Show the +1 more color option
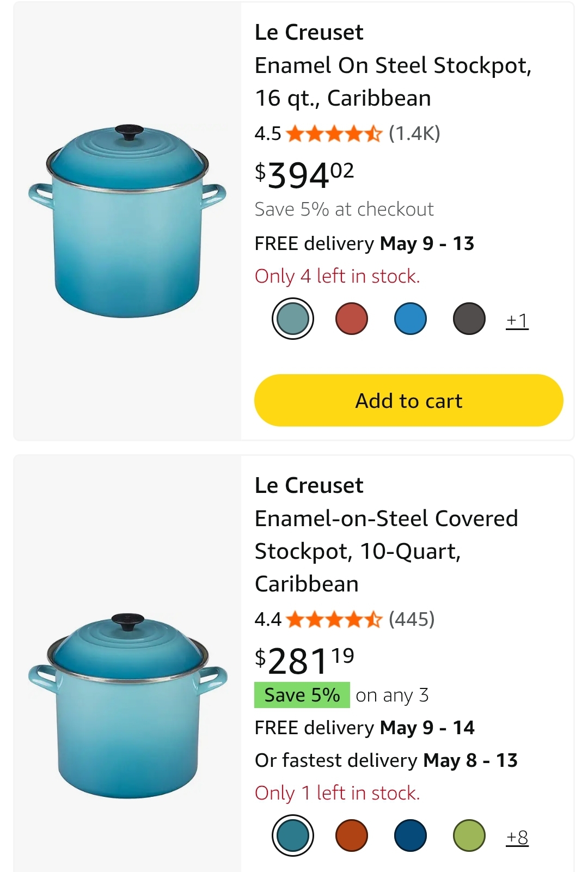This screenshot has height=872, width=588. click(517, 320)
